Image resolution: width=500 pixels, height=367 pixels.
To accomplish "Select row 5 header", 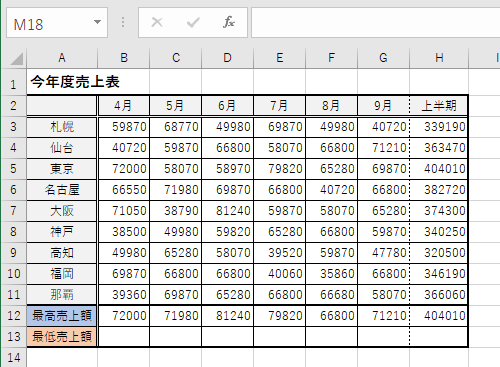I will tap(13, 169).
